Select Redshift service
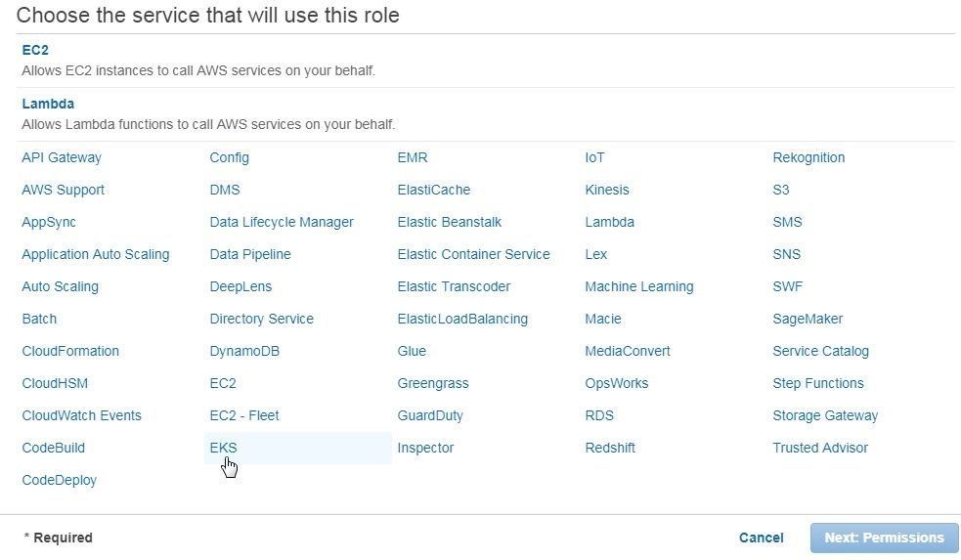 610,448
